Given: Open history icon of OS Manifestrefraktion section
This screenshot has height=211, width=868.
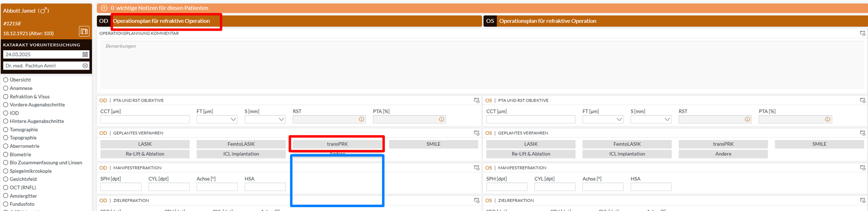Looking at the screenshot, I should pos(862,168).
